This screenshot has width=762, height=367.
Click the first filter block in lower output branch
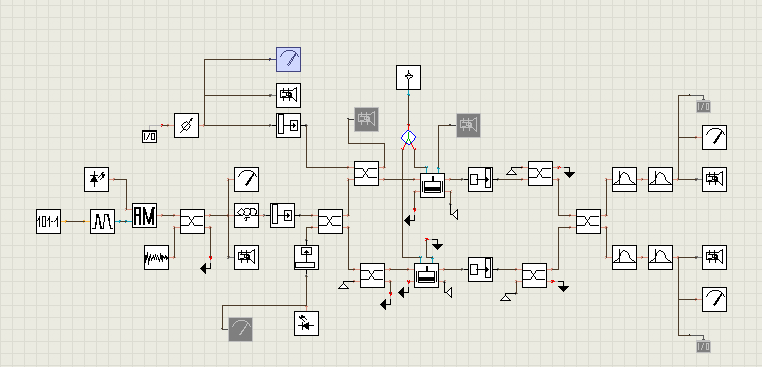click(624, 258)
